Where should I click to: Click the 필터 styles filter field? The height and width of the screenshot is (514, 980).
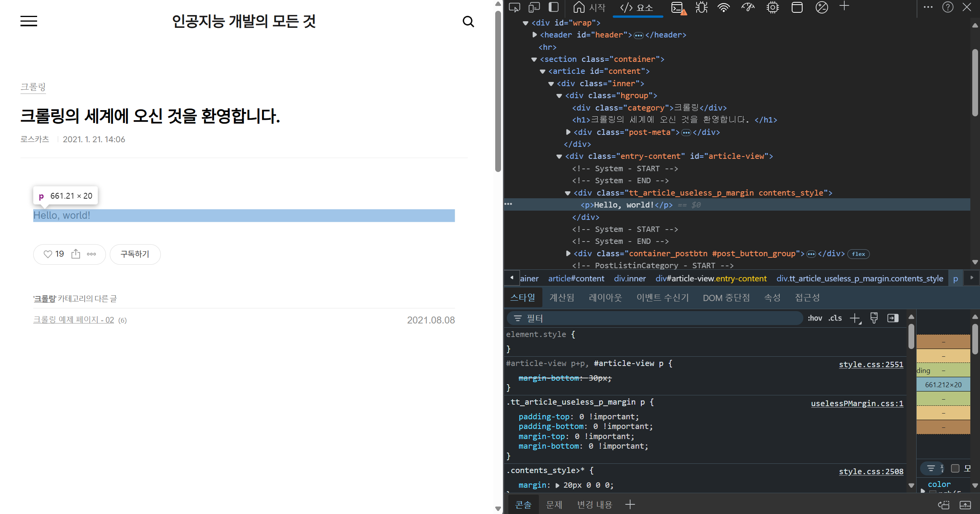(x=657, y=318)
